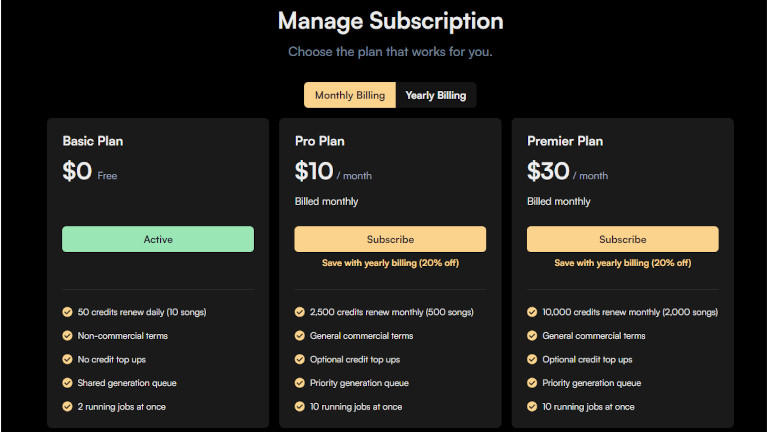Screen dimensions: 768x432
Task: Switch to Yearly Billing tab
Action: 435,95
